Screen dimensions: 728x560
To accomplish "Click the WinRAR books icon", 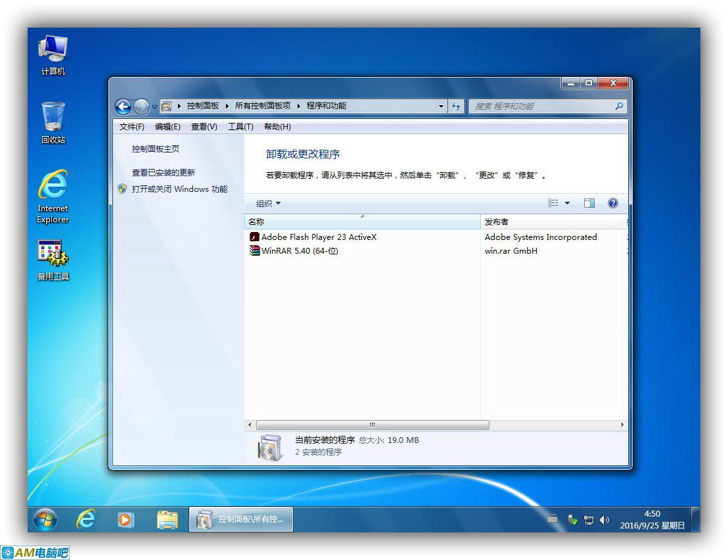I will (x=254, y=250).
